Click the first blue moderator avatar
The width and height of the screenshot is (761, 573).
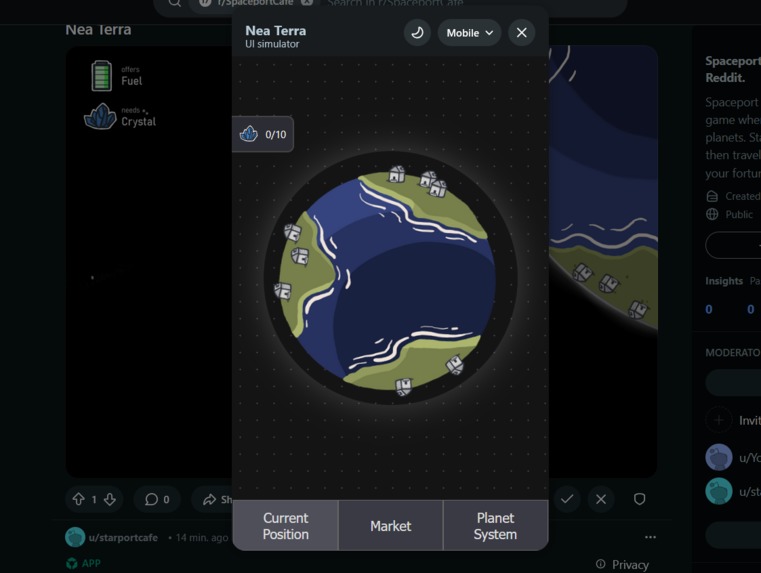[719, 457]
